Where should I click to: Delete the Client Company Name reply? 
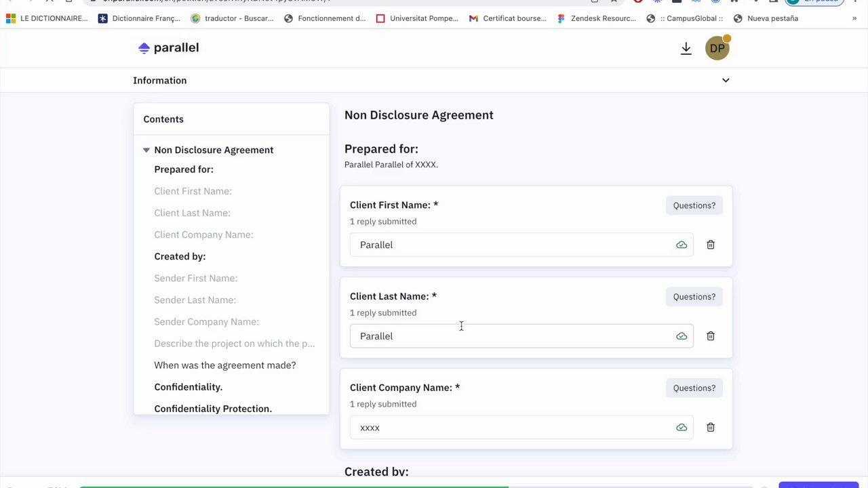[x=711, y=428]
